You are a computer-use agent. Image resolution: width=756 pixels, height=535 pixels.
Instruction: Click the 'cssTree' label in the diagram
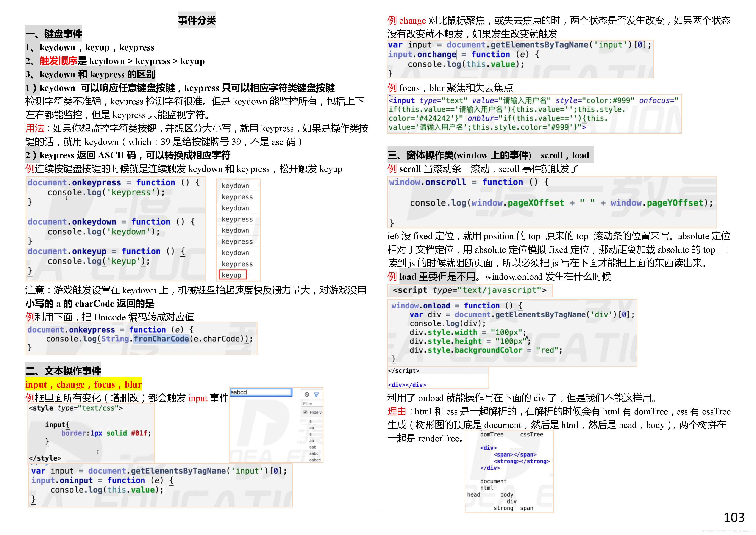531,435
